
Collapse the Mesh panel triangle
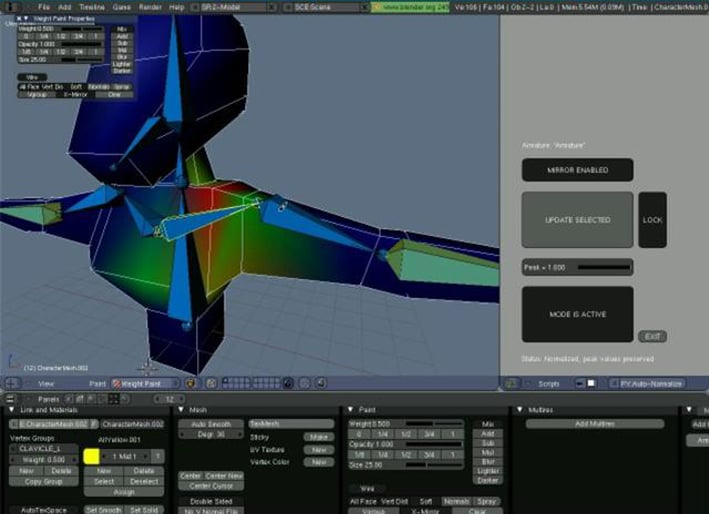[181, 410]
